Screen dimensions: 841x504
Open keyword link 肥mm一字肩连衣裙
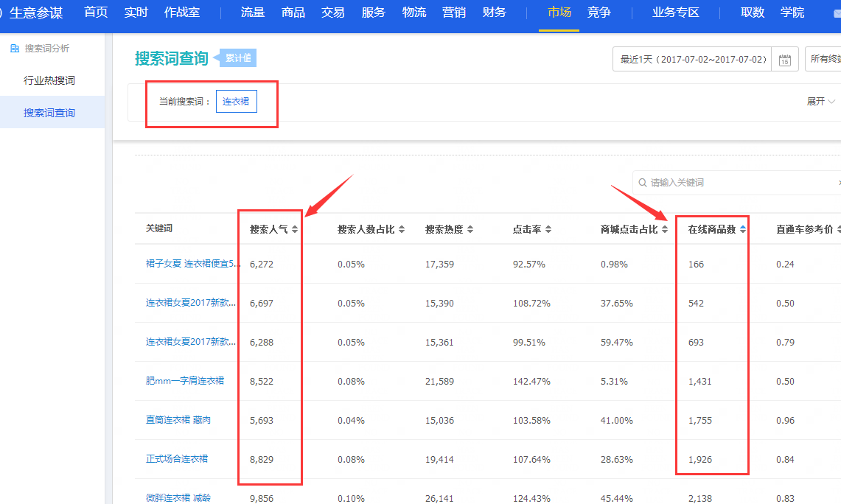[x=185, y=381]
